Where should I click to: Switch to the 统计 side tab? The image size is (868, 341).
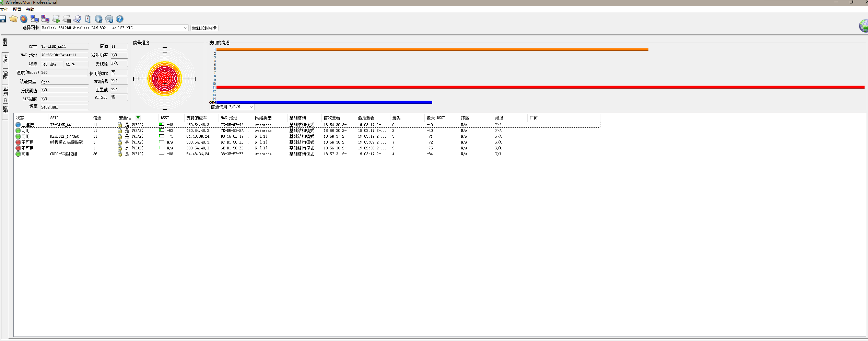click(5, 59)
